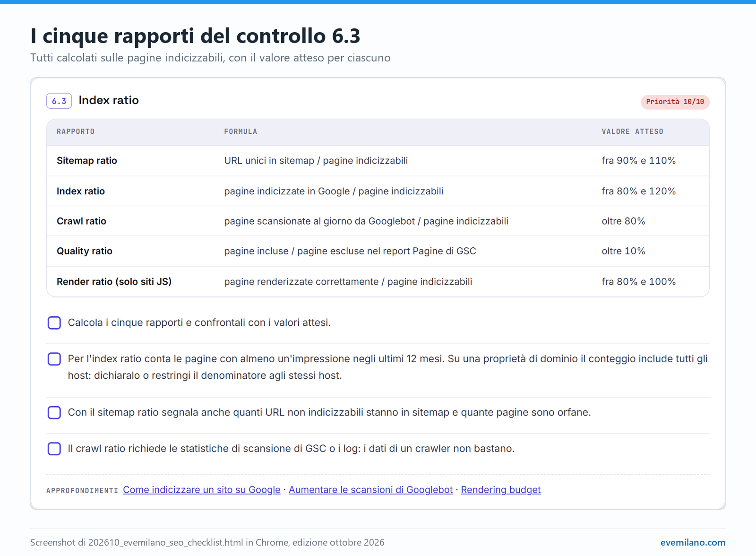The width and height of the screenshot is (756, 556).
Task: Select the 'Sitemap ratio' row label
Action: click(x=87, y=161)
